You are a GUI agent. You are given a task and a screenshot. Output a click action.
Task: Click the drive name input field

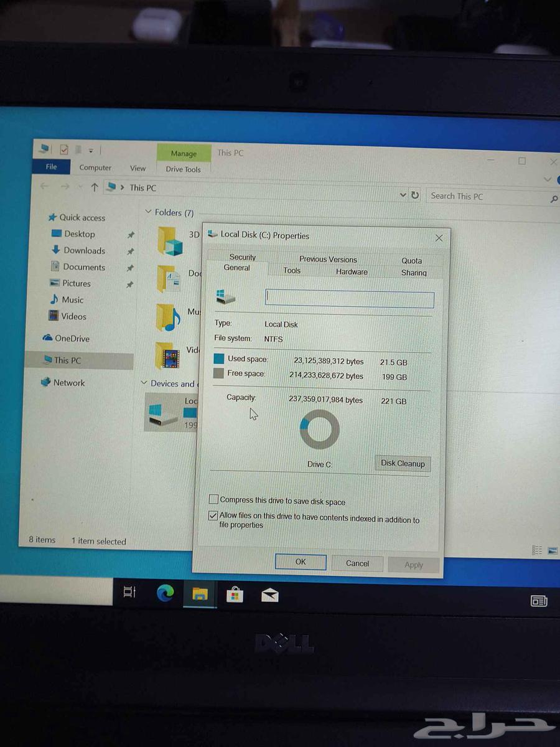coord(348,299)
